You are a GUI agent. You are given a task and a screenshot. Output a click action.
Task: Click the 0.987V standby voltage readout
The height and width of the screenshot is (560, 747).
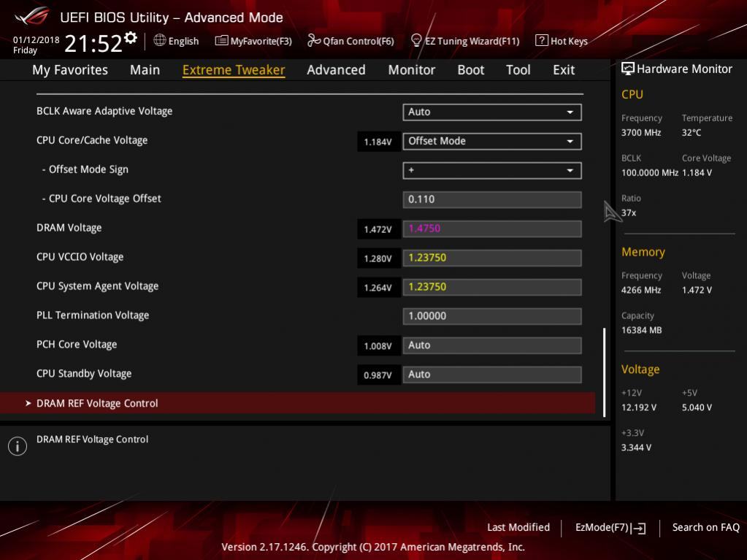(378, 375)
